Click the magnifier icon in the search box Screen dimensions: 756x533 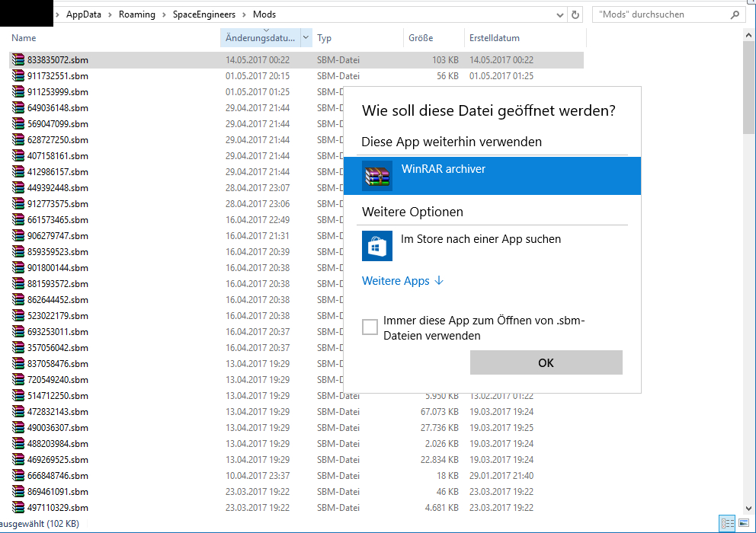(x=735, y=14)
